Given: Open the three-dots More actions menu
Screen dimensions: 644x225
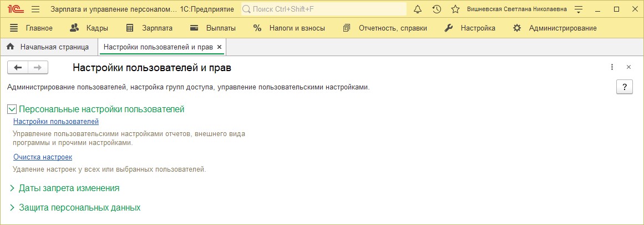Looking at the screenshot, I should tap(612, 67).
